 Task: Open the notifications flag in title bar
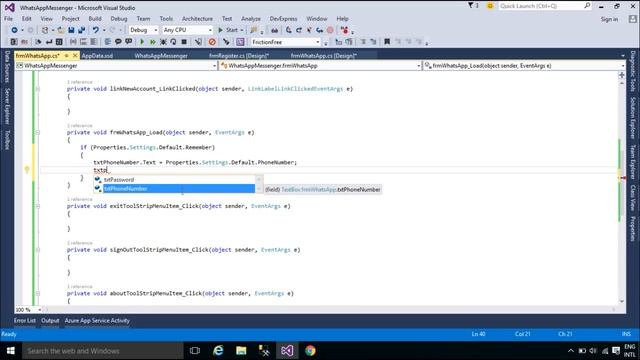click(x=471, y=6)
